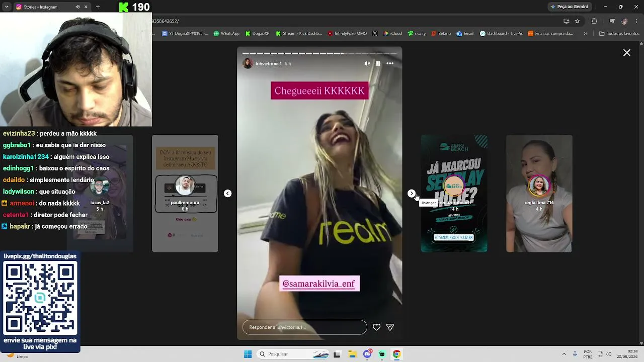Open the WhatsApp bookmark

226,34
